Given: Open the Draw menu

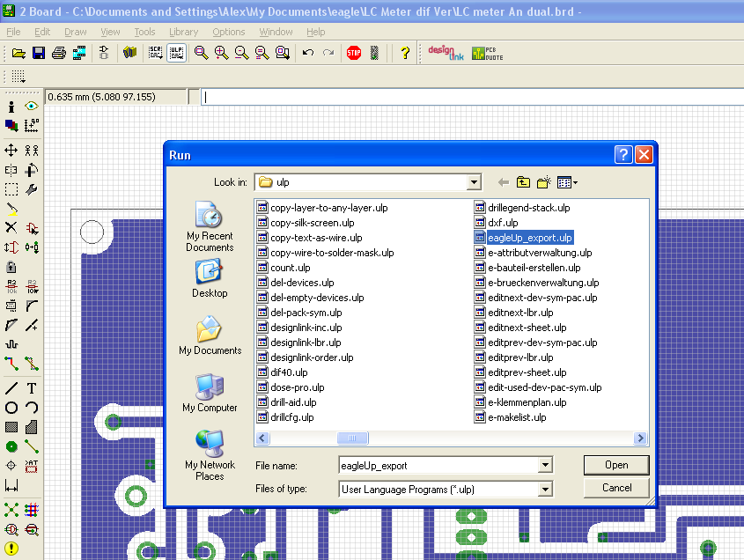Looking at the screenshot, I should click(76, 32).
